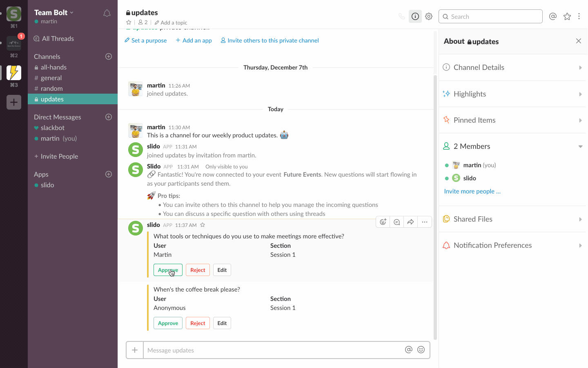This screenshot has height=368, width=588.
Task: Approve the coffee break question
Action: pos(168,323)
